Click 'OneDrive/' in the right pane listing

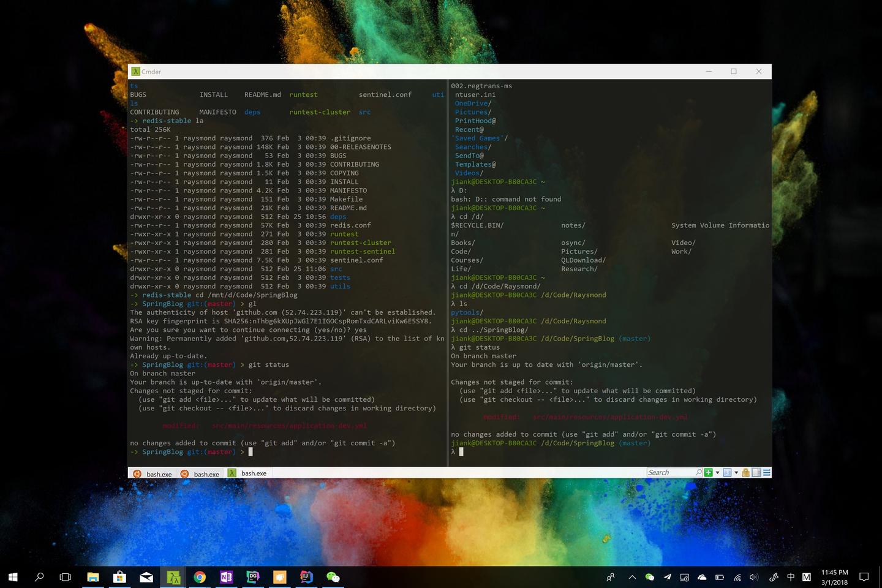point(473,104)
